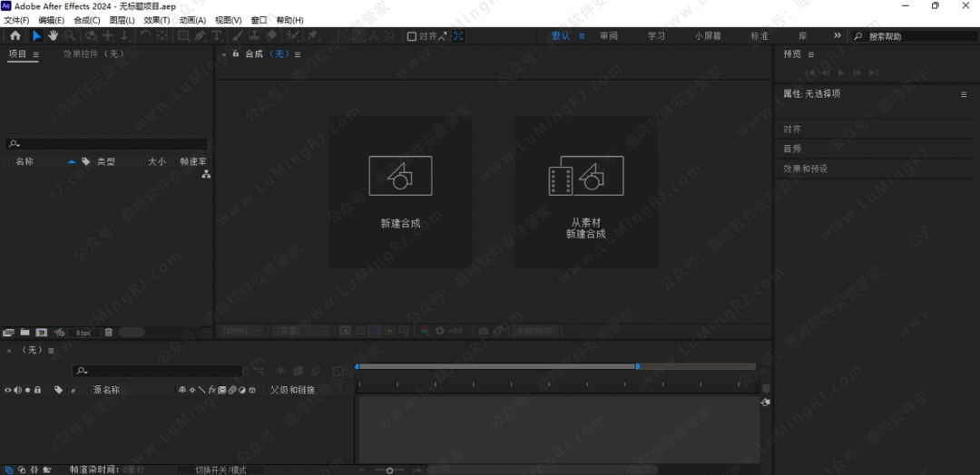Sort Project panel by 名称 column
This screenshot has height=475, width=980.
tap(24, 161)
